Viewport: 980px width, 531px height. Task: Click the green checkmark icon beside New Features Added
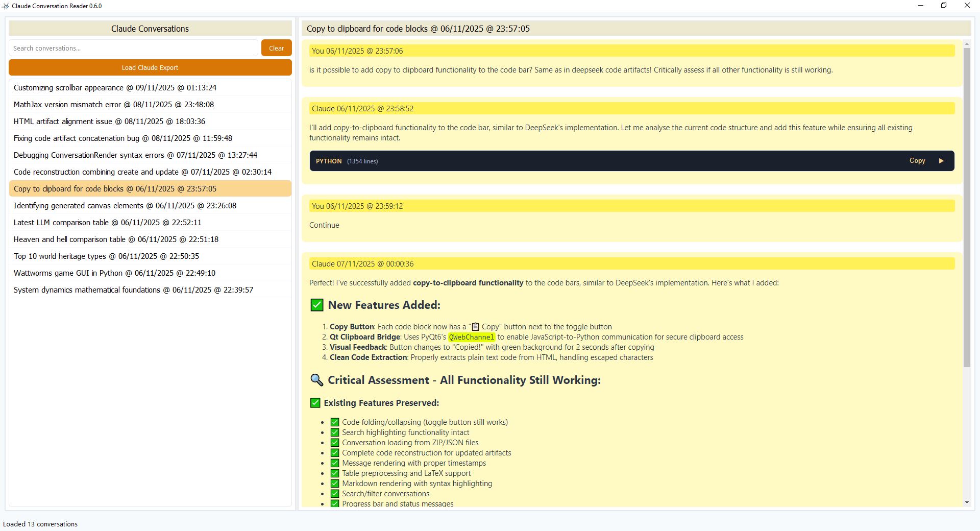click(x=316, y=305)
